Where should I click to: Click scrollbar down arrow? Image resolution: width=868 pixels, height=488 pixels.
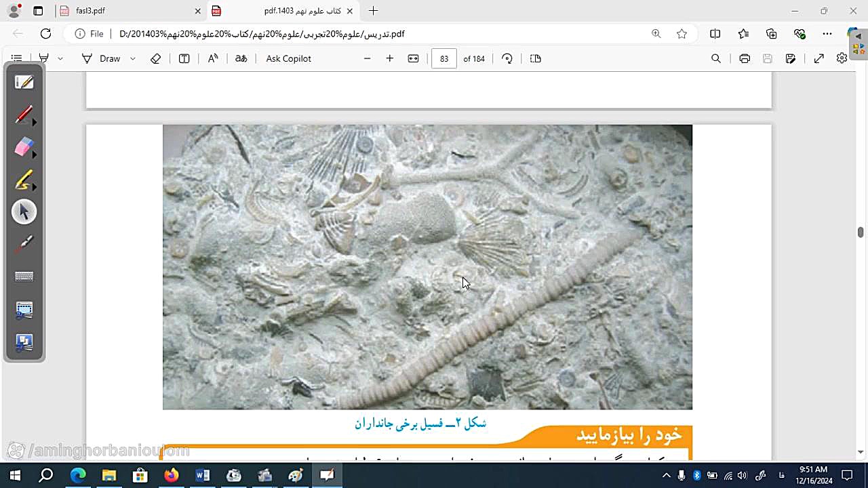[x=861, y=452]
